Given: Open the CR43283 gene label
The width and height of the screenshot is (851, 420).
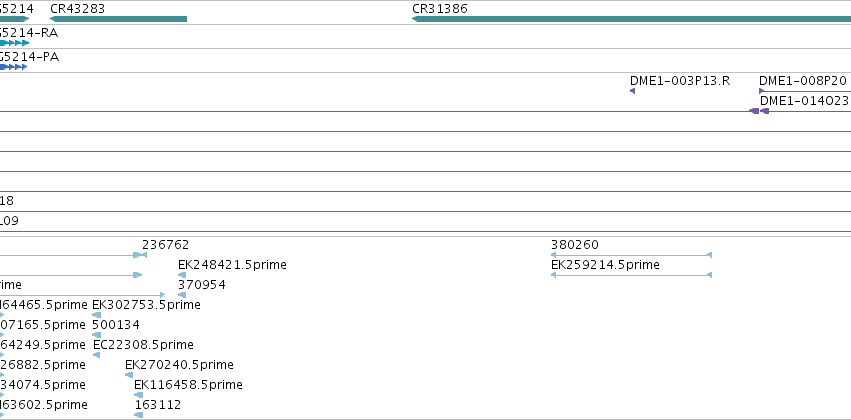Looking at the screenshot, I should (78, 9).
